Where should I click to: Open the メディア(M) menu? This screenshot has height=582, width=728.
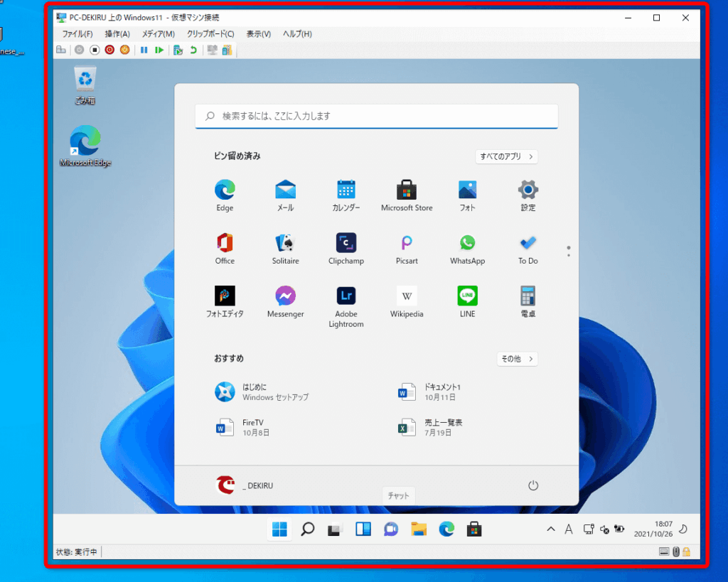(158, 33)
